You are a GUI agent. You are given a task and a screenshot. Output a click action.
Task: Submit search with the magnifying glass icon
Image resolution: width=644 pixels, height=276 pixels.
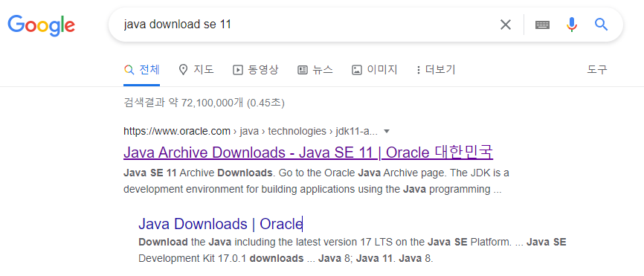(x=602, y=25)
